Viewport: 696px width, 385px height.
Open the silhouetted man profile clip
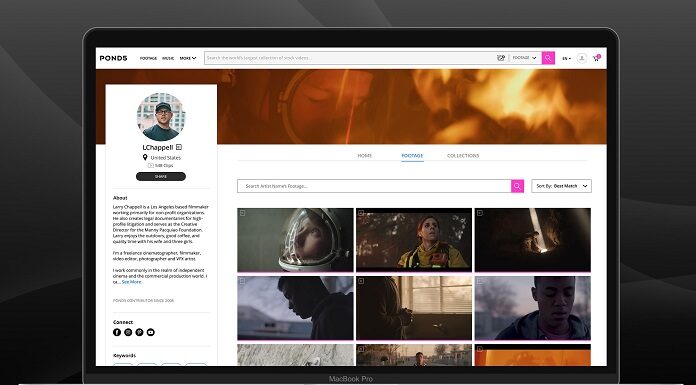click(x=295, y=308)
